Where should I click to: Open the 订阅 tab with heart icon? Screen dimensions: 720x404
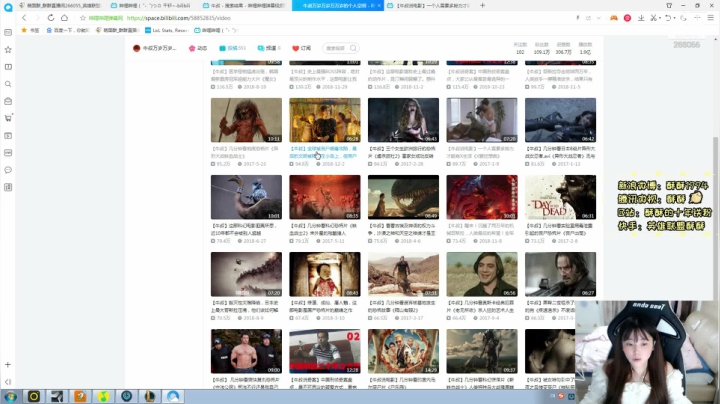point(302,48)
